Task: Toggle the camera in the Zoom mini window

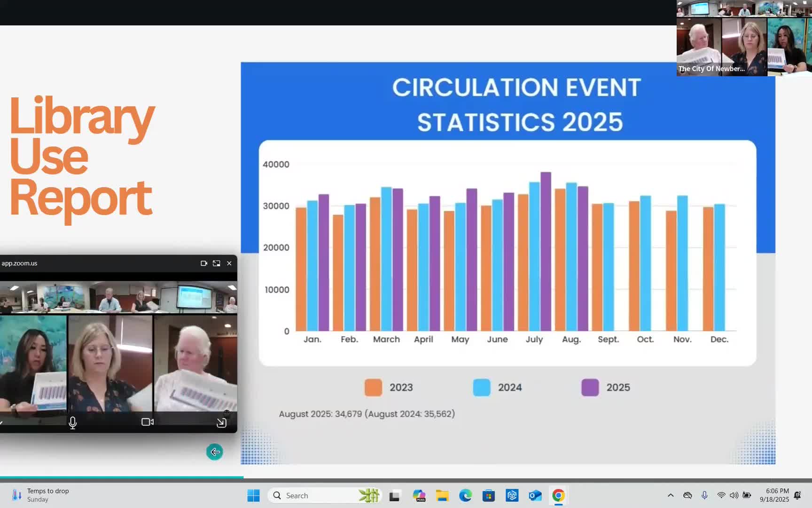Action: point(148,422)
